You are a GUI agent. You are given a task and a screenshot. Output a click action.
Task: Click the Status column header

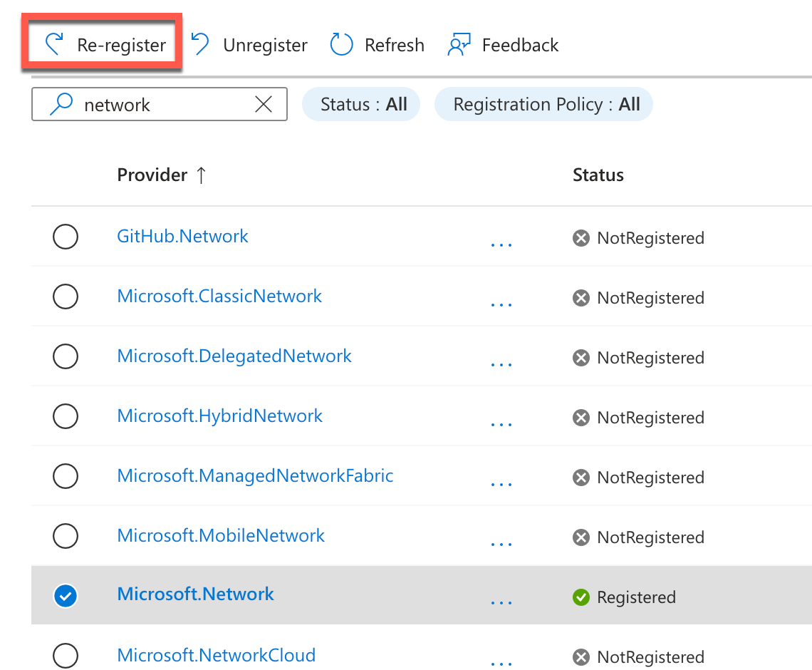598,175
